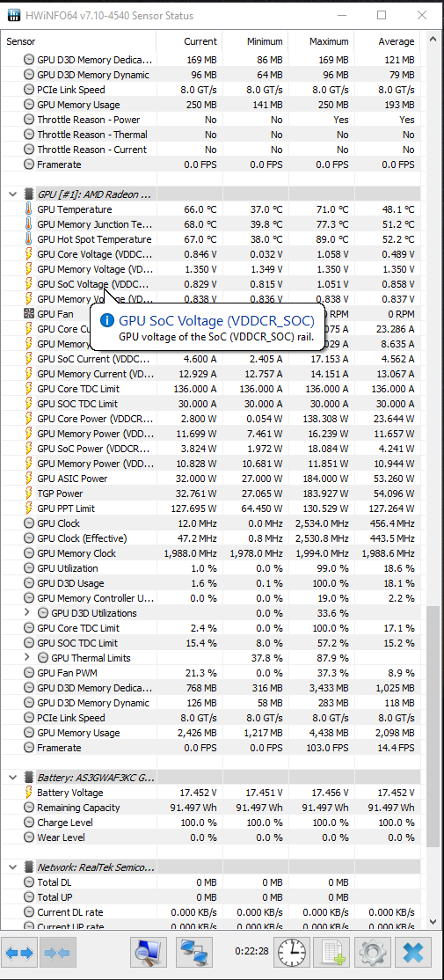Select the GPU D3D Memory Dynamic 96 MB row
444x980 pixels.
point(210,75)
